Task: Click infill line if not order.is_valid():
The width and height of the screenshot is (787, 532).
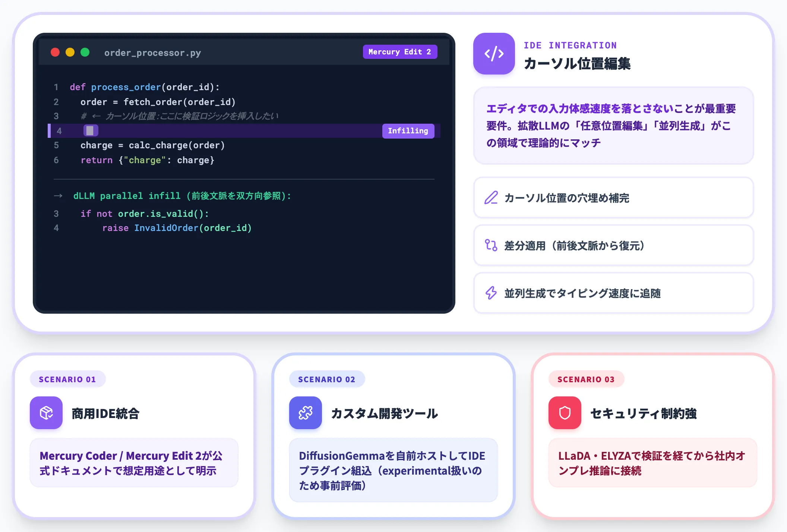Action: click(145, 214)
